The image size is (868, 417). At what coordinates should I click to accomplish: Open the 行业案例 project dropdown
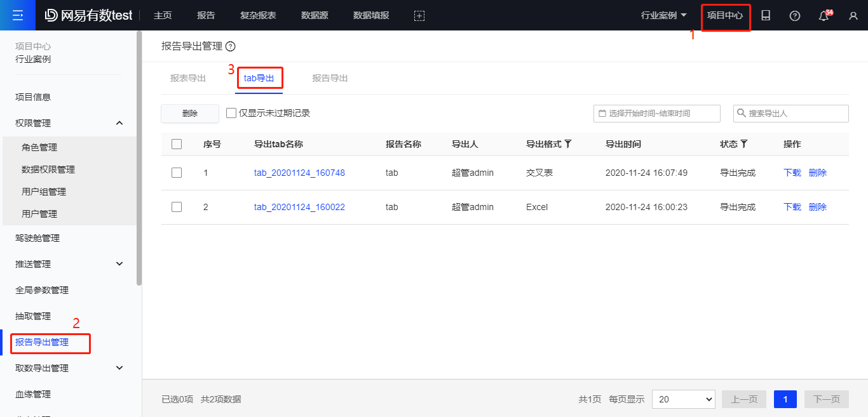[x=663, y=15]
